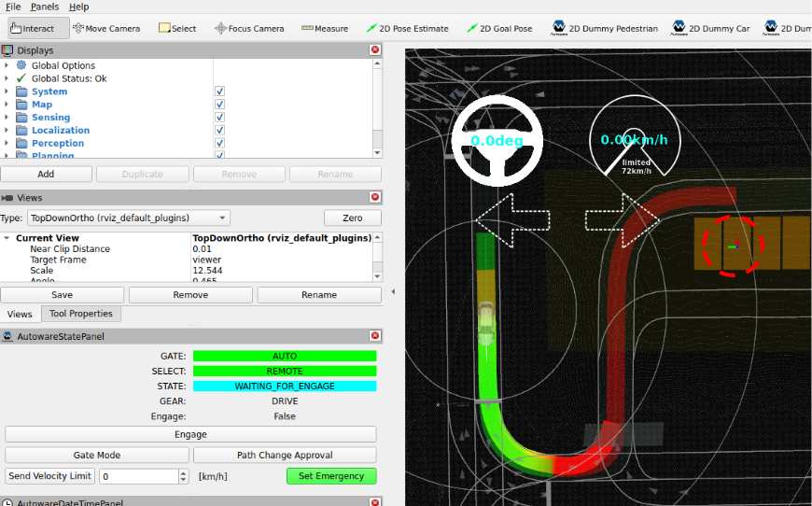Switch to the Tool Properties tab

point(80,315)
